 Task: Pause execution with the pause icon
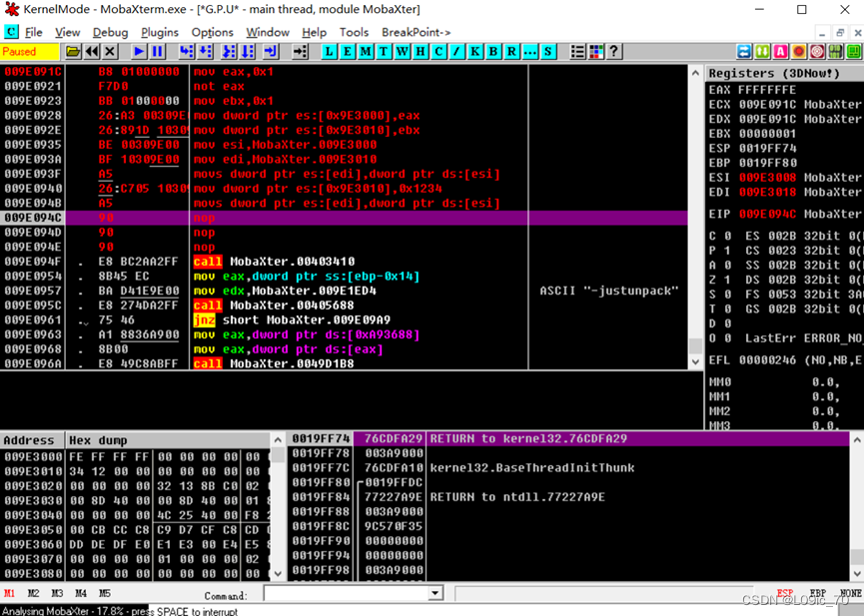pyautogui.click(x=158, y=52)
